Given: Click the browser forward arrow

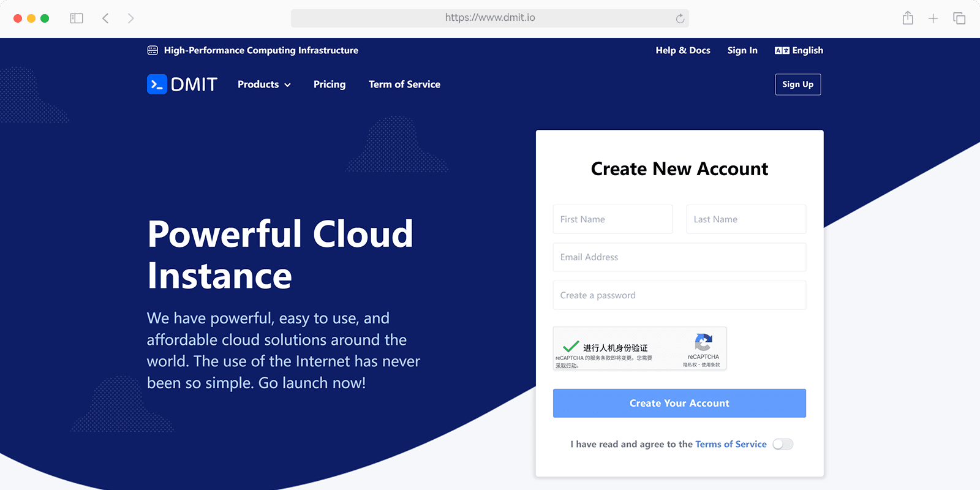Looking at the screenshot, I should coord(130,18).
